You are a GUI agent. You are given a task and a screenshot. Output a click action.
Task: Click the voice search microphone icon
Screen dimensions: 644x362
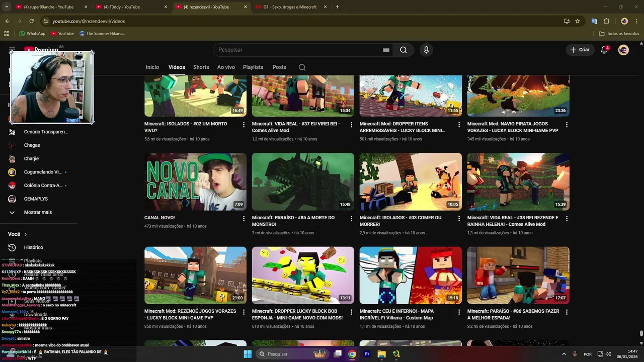click(426, 50)
